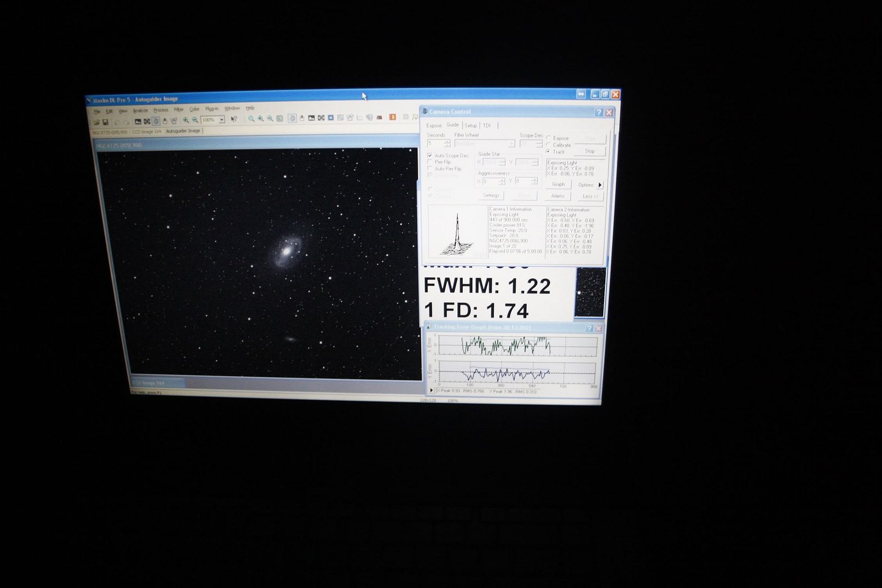The width and height of the screenshot is (882, 588).
Task: Click the Seconds exposure input field
Action: tap(435, 144)
